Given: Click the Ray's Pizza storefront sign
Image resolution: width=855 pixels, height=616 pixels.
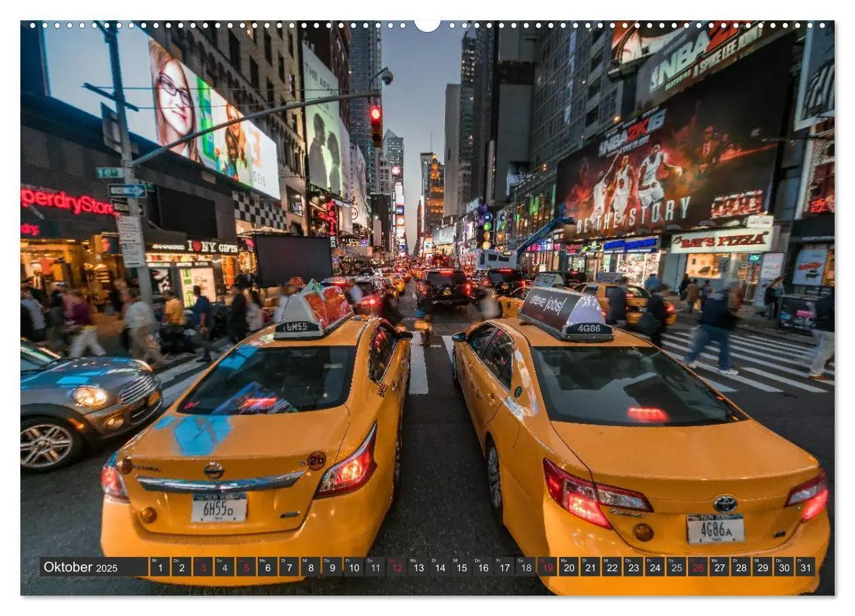Looking at the screenshot, I should tap(721, 240).
